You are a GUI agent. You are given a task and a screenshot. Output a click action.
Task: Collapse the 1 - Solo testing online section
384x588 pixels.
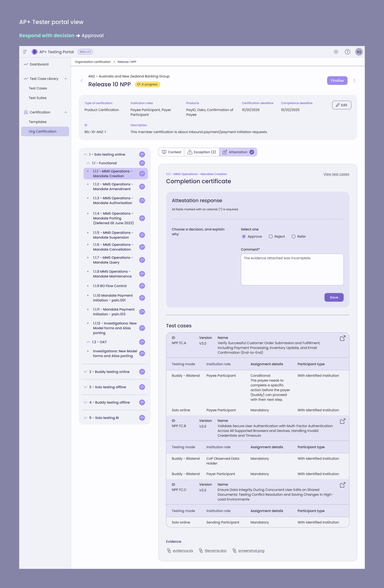tap(85, 154)
